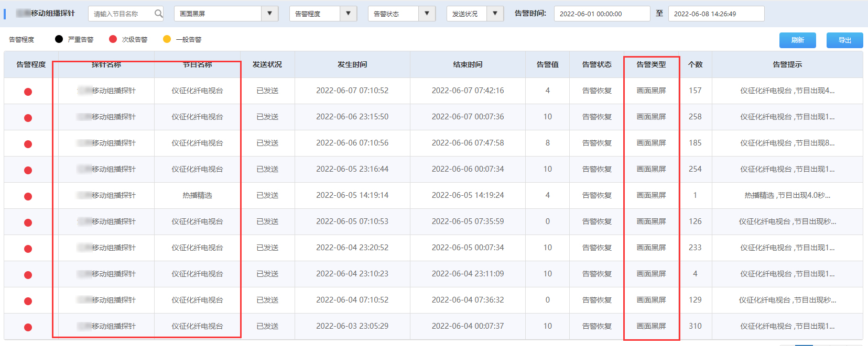Click the start time field 2022-06-01
The image size is (868, 346).
click(x=601, y=14)
